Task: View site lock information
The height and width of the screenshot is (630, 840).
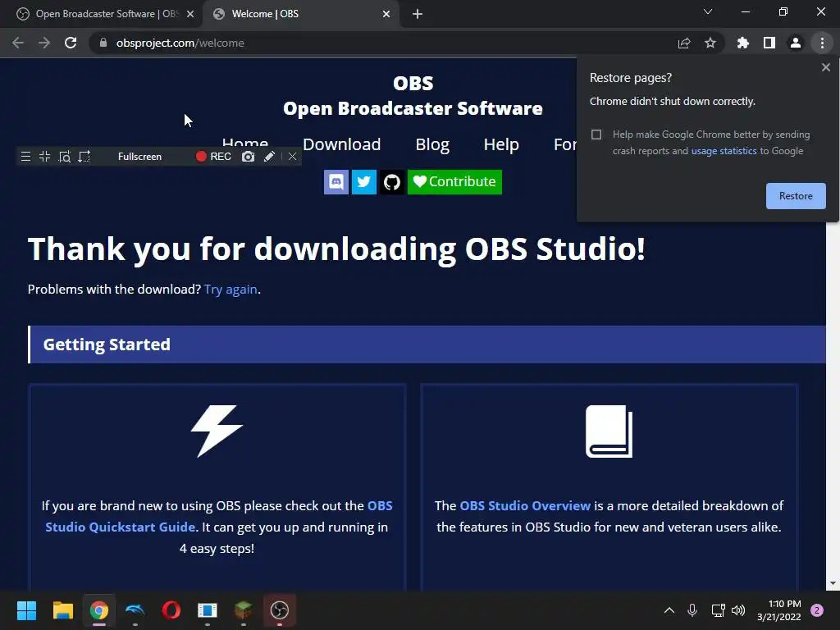Action: [x=103, y=43]
